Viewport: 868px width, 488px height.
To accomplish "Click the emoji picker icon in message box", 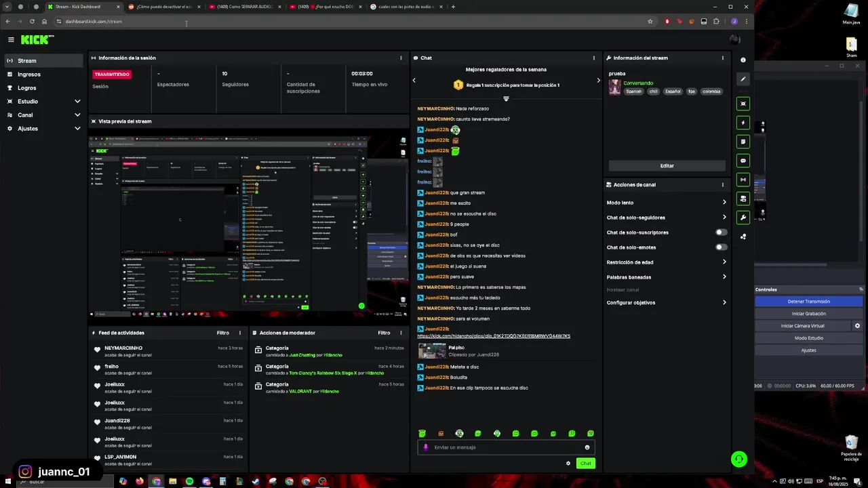I will point(587,447).
